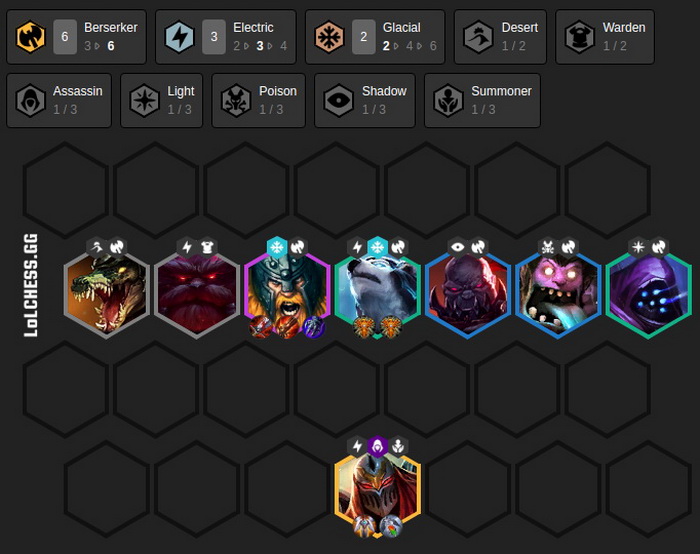Screen dimensions: 700x554
Task: Click the Berserker trait icon
Action: 30,37
